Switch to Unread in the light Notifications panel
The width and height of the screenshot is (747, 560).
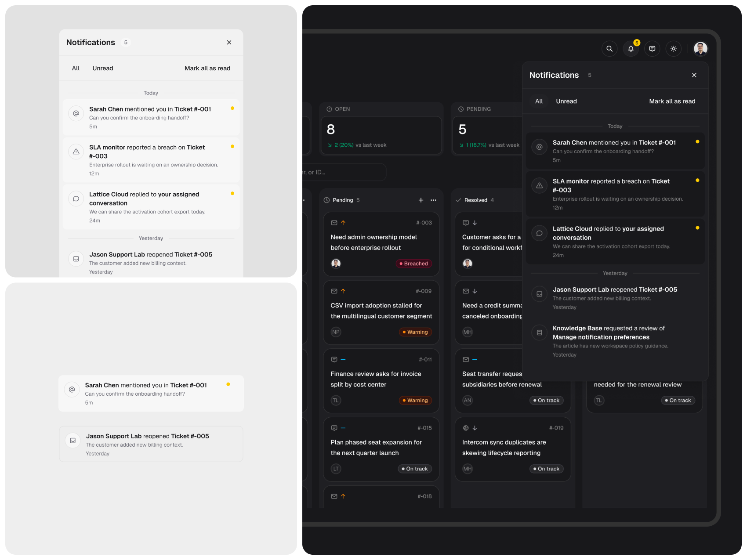click(x=103, y=68)
